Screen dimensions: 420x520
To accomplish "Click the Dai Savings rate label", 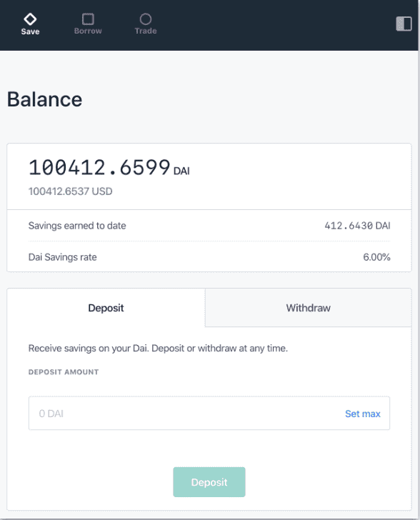I will tap(62, 257).
